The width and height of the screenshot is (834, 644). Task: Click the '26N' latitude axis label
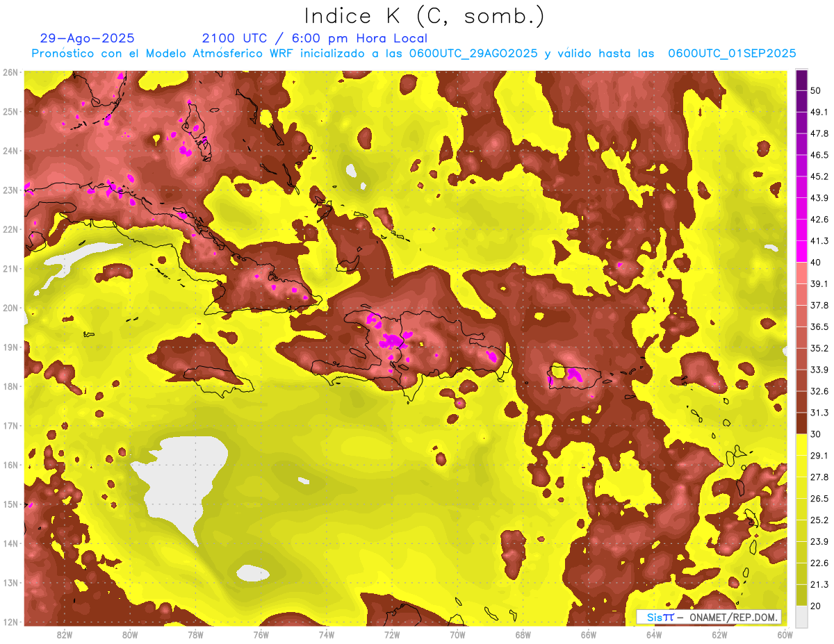10,72
